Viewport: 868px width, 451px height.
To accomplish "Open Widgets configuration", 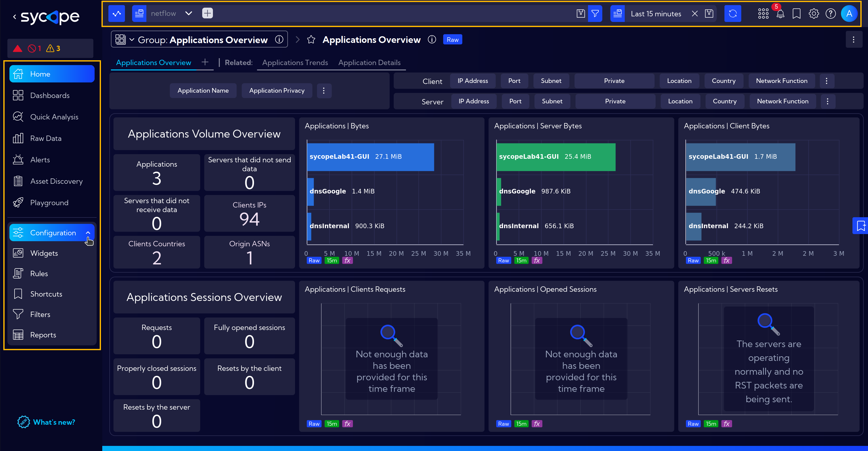I will point(52,253).
